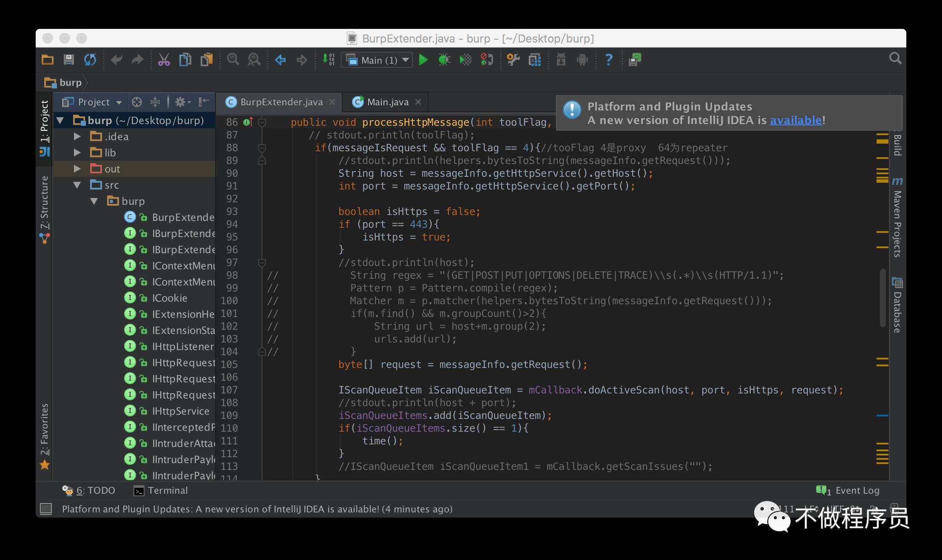Expand the .idea folder
942x560 pixels.
77,136
